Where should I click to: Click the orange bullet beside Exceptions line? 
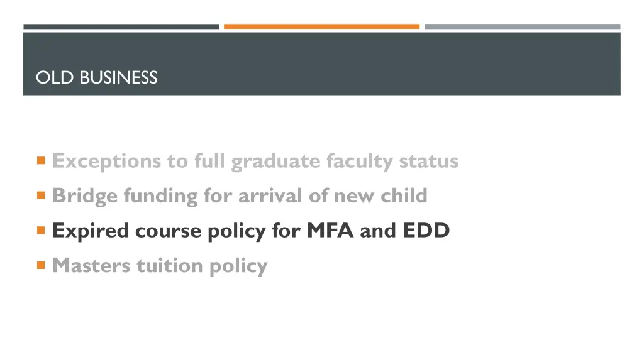pyautogui.click(x=41, y=160)
